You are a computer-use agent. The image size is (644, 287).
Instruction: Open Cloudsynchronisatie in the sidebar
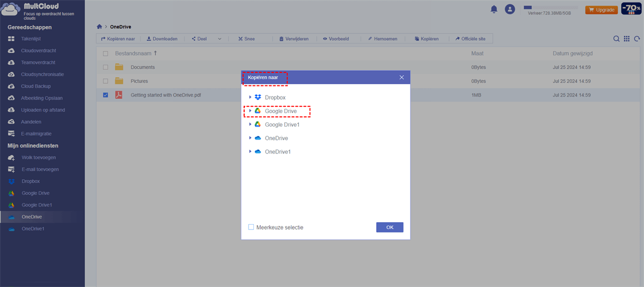(x=42, y=74)
